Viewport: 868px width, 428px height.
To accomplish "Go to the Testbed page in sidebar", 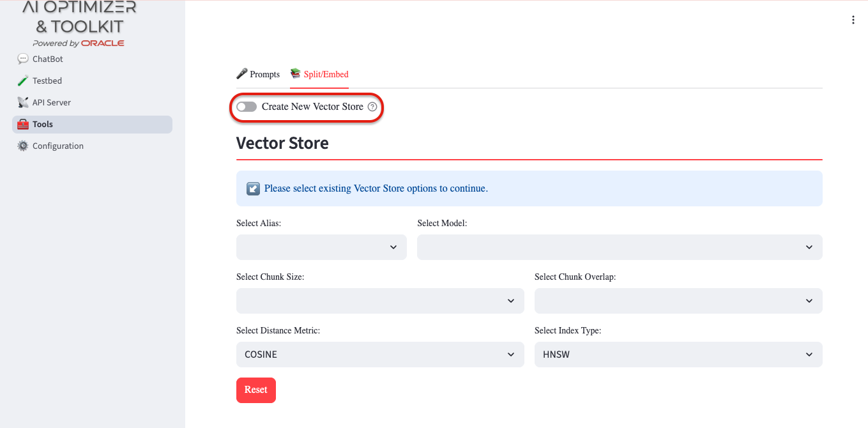I will click(47, 81).
